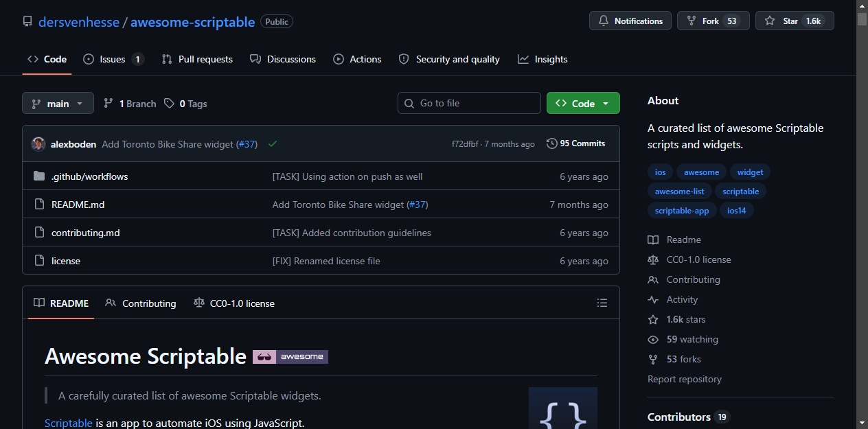
Task: Click Report repository link
Action: click(685, 379)
